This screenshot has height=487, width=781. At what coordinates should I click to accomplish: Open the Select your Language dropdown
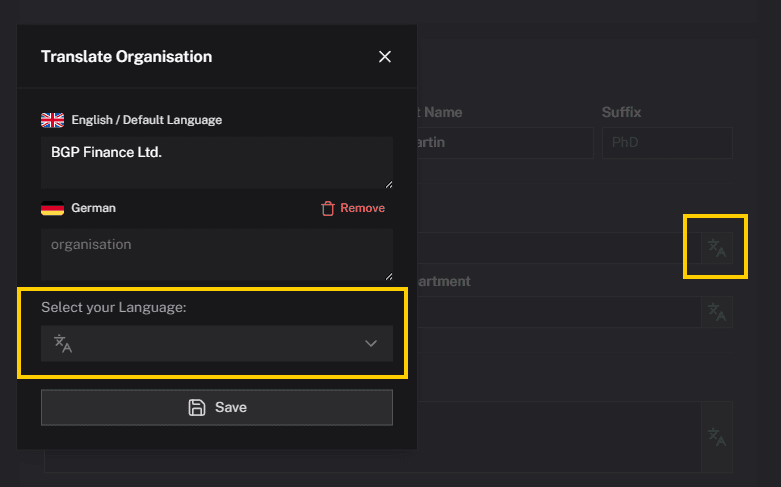pyautogui.click(x=217, y=344)
